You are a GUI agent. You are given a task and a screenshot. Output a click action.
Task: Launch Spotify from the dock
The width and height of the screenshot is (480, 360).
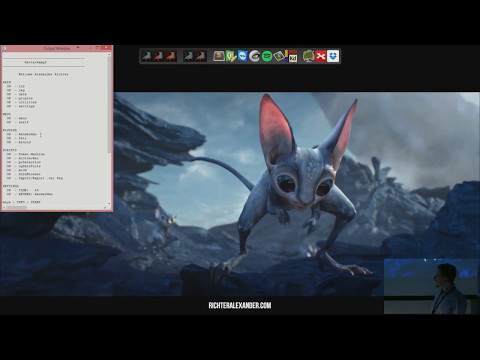pyautogui.click(x=267, y=56)
